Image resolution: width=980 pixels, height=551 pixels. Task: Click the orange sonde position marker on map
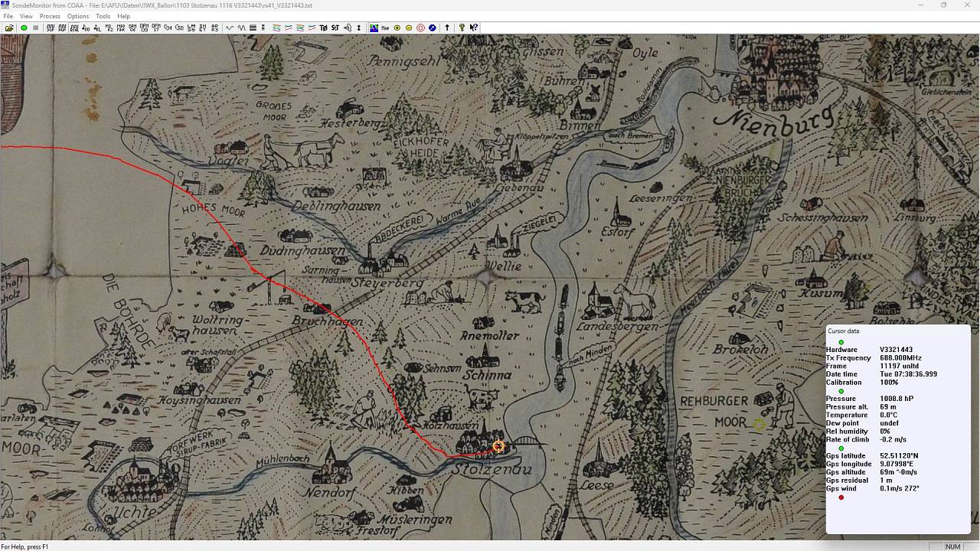coord(498,446)
